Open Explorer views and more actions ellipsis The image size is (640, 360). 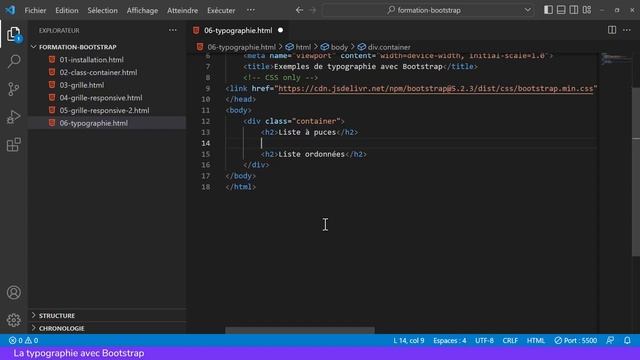coord(173,30)
